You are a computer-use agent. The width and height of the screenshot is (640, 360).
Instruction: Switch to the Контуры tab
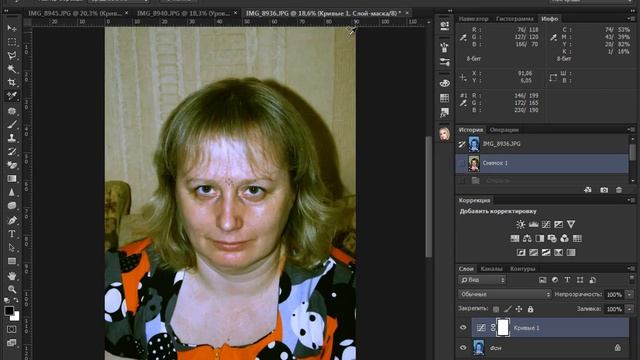pyautogui.click(x=522, y=269)
